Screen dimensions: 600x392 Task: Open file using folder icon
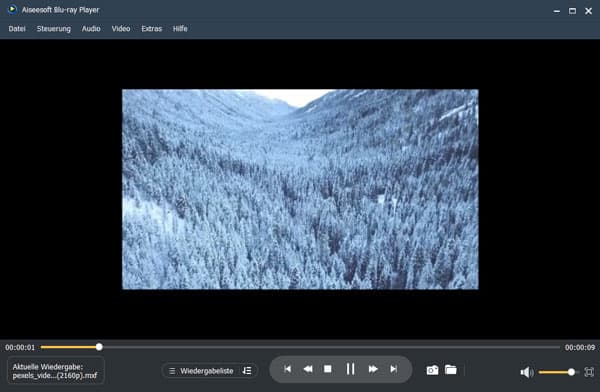(x=451, y=370)
